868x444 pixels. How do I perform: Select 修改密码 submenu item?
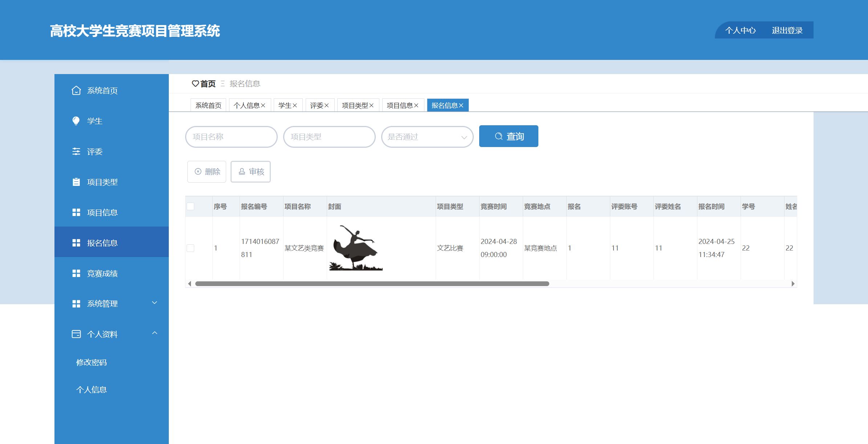tap(91, 362)
